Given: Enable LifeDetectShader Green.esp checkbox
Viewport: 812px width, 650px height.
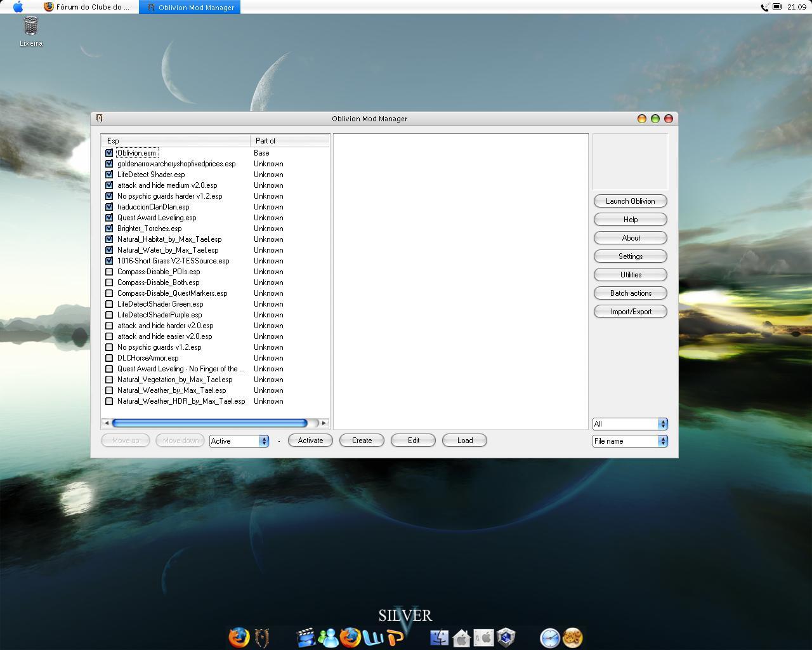Looking at the screenshot, I should [x=109, y=304].
